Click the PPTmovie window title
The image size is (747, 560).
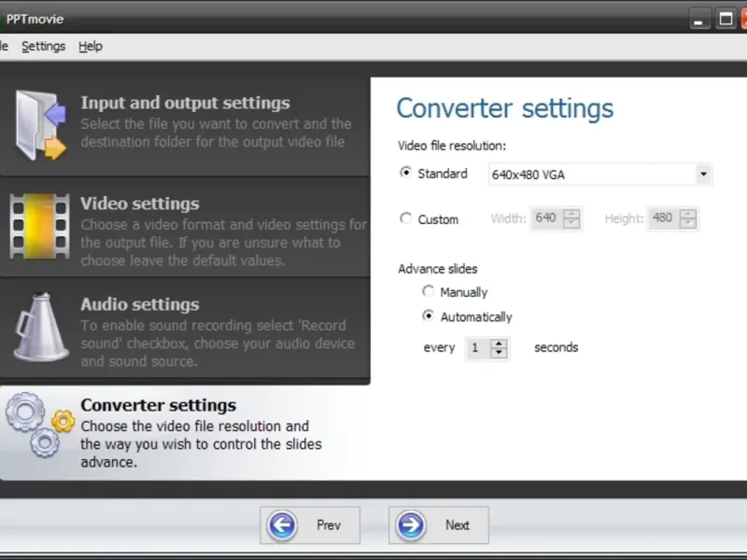tap(35, 19)
